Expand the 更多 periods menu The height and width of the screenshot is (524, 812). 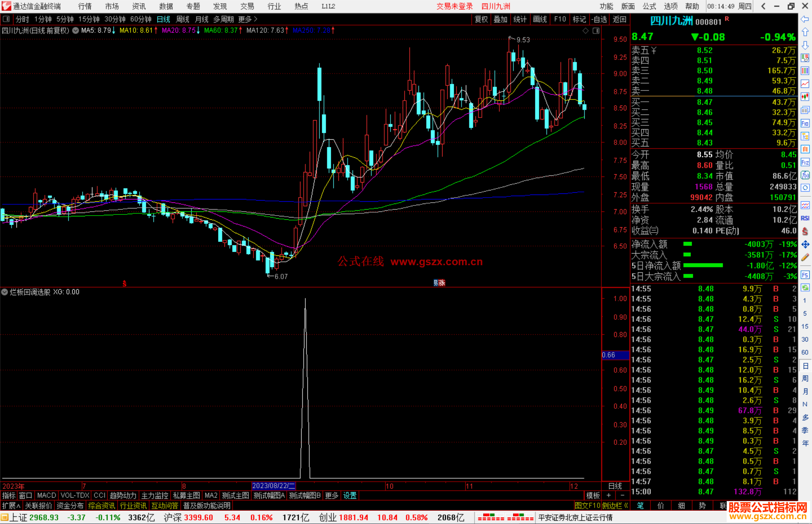[x=248, y=19]
